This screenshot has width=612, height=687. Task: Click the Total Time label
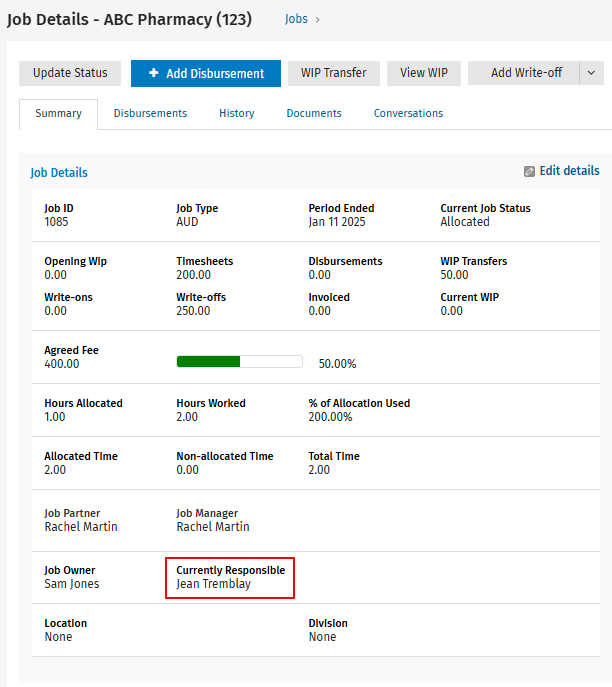point(334,456)
